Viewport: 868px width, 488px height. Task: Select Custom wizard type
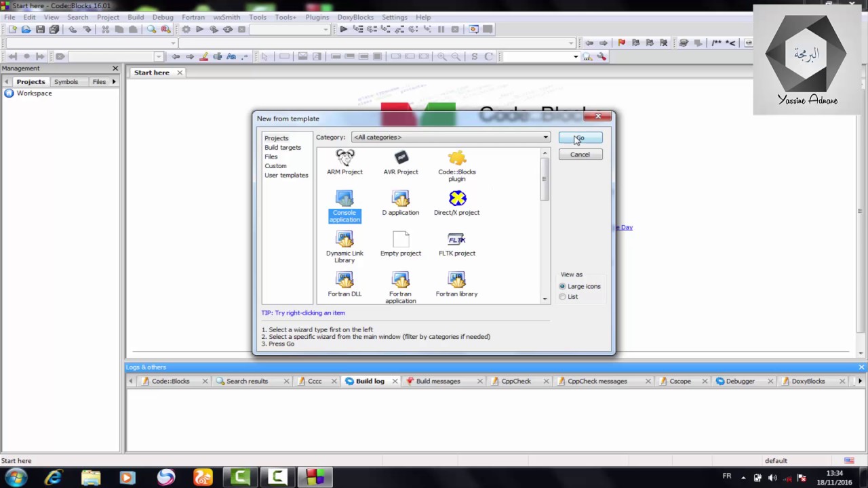[275, 166]
